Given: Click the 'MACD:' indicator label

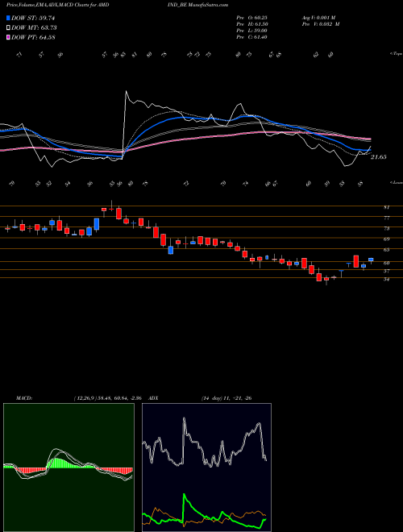Looking at the screenshot, I should click(x=23, y=398).
